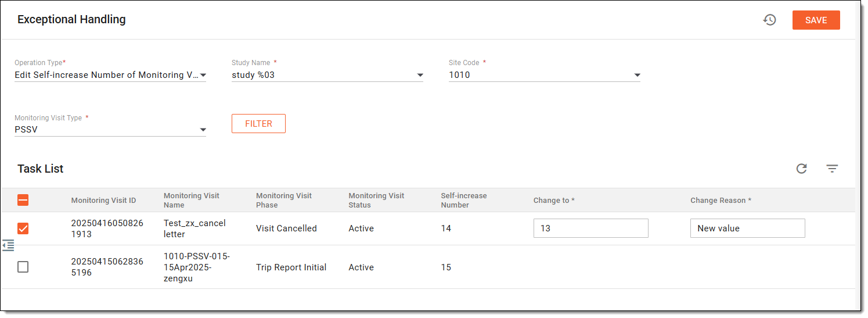The height and width of the screenshot is (318, 868).
Task: Open the Site Code dropdown
Action: (545, 75)
